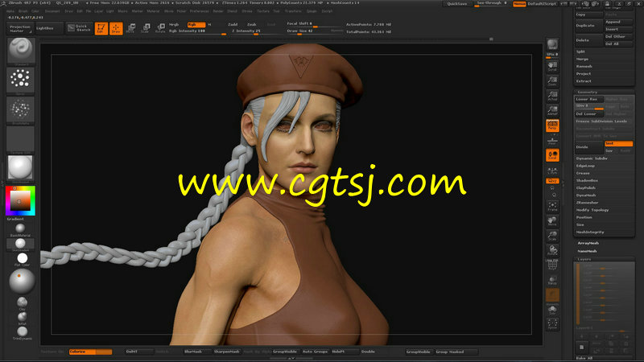Image resolution: width=644 pixels, height=362 pixels.
Task: Click the AAHalf icon
Action: point(552,111)
